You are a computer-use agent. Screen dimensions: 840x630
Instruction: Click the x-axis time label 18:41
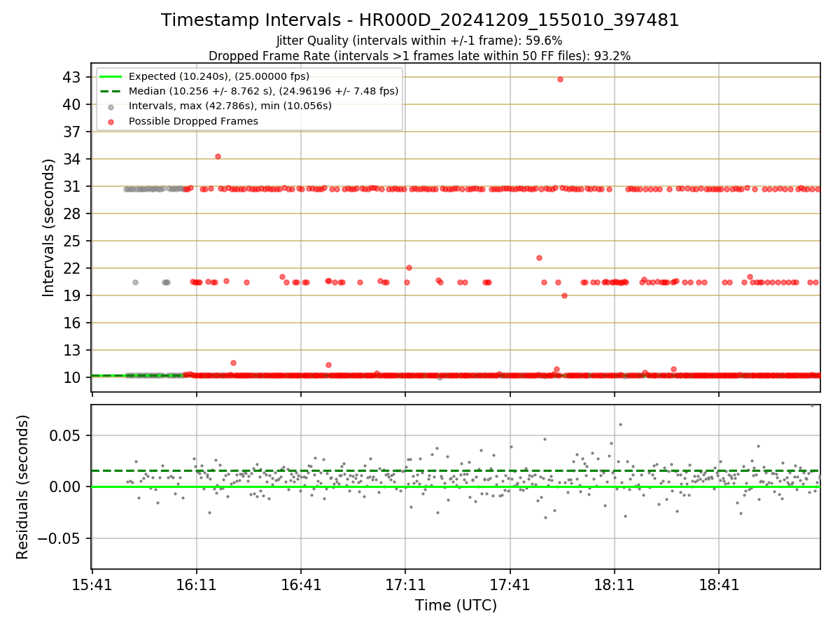click(719, 584)
